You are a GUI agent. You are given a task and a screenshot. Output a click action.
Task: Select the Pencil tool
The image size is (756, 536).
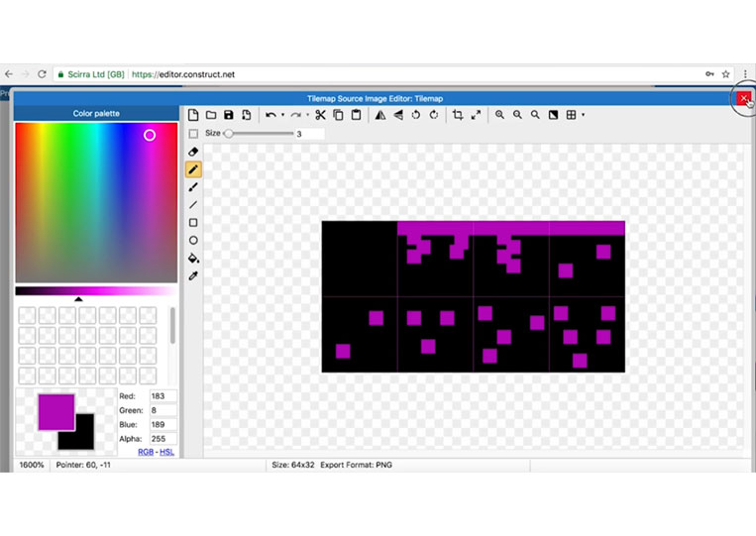(x=193, y=169)
